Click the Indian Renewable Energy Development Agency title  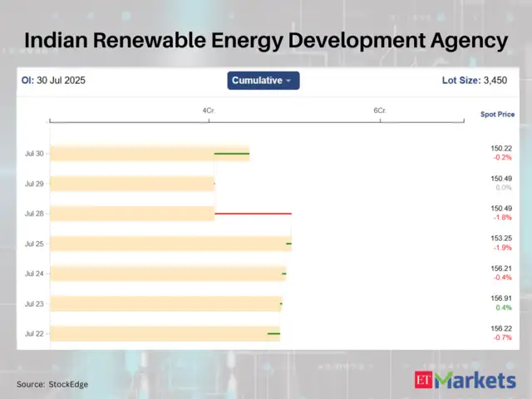tap(266, 39)
